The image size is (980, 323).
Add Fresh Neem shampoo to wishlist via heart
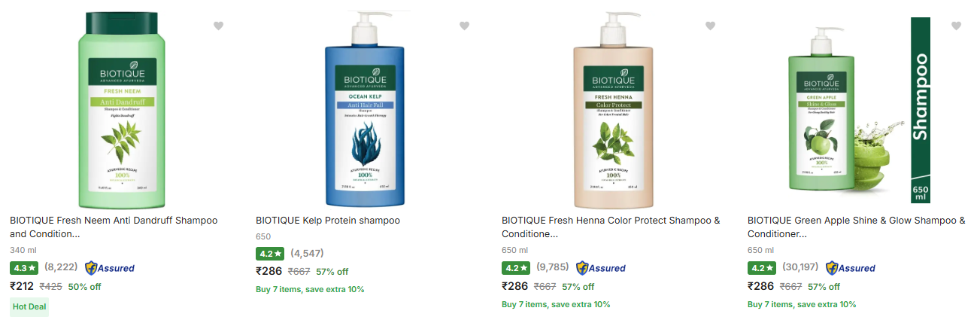point(218,26)
